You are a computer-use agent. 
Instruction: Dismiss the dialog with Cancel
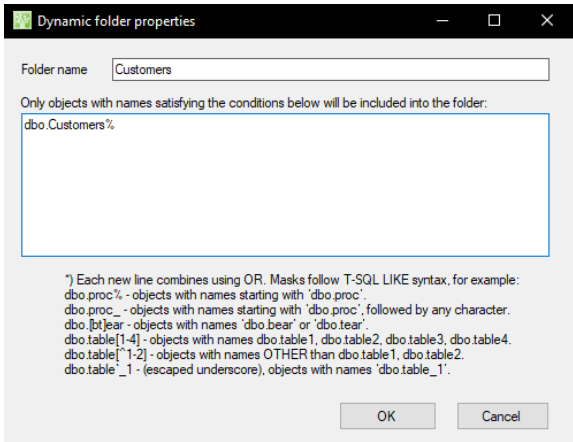[x=502, y=416]
